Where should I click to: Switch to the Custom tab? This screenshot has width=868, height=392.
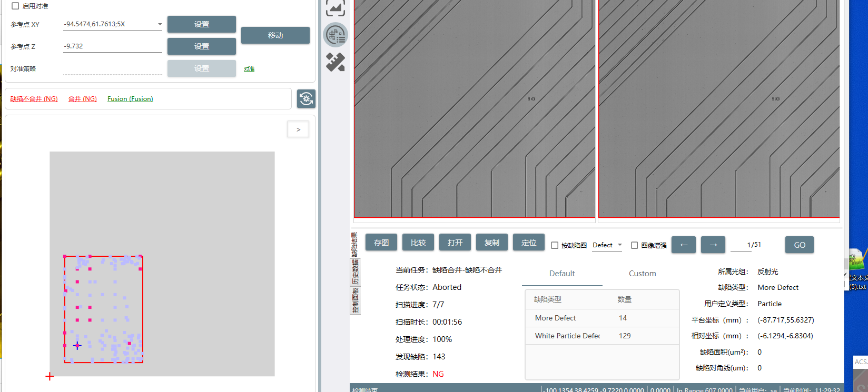(x=642, y=274)
